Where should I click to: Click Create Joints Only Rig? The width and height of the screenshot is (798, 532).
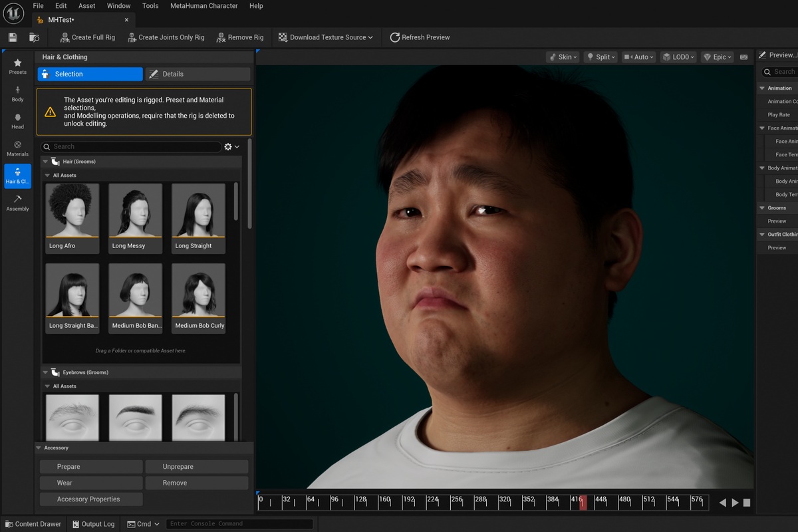coord(166,37)
